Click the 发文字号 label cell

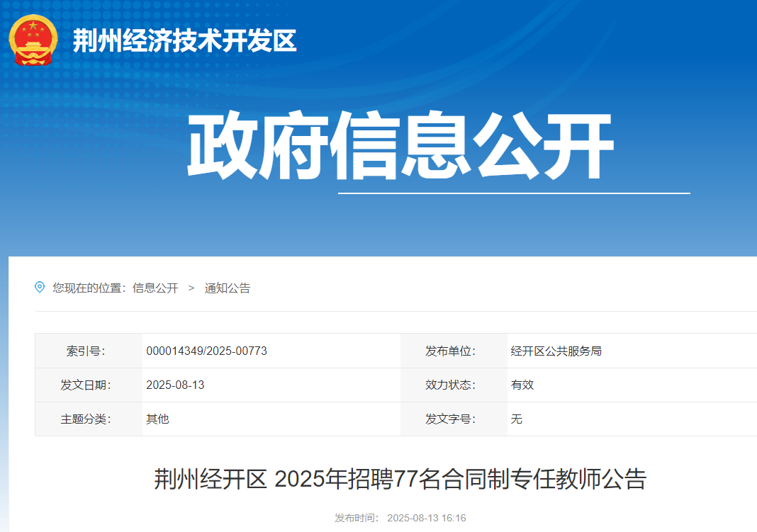click(x=454, y=419)
